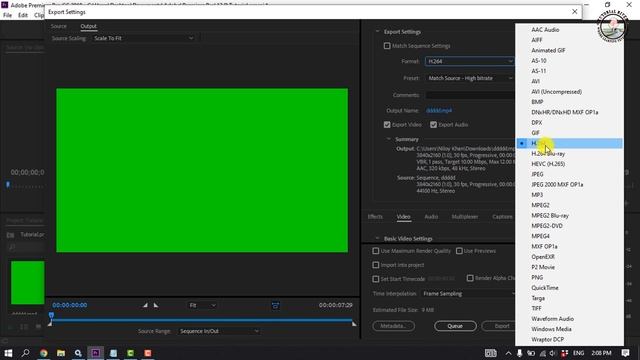Screen dimensions: 640x360
Task: Click the microphone icon in system tray
Action: [x=519, y=353]
